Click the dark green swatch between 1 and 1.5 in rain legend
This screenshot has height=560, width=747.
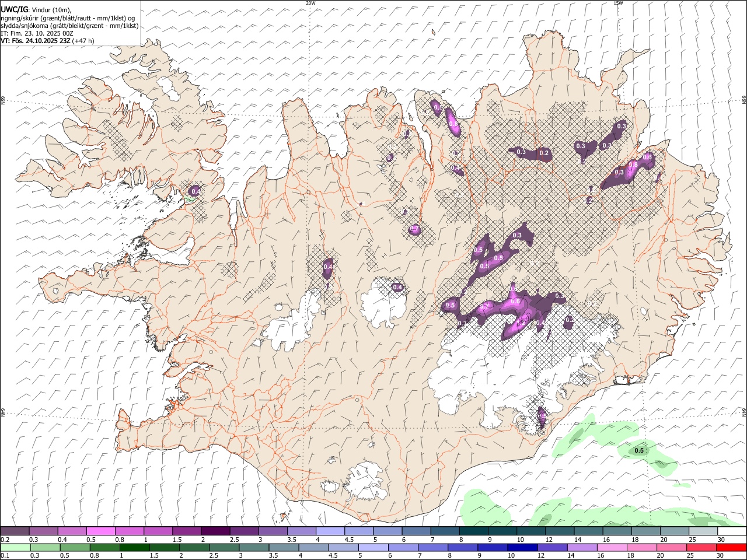point(134,547)
